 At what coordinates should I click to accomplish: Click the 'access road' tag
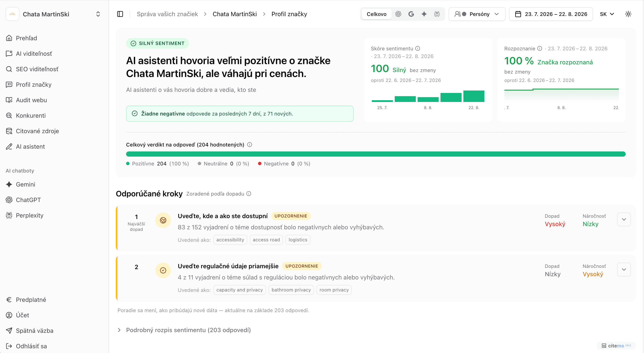266,240
